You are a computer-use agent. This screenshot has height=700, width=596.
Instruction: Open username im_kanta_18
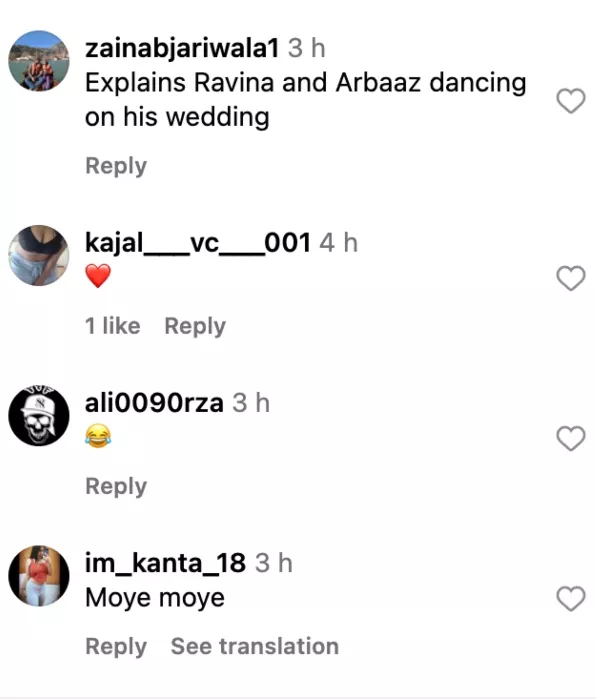[165, 563]
